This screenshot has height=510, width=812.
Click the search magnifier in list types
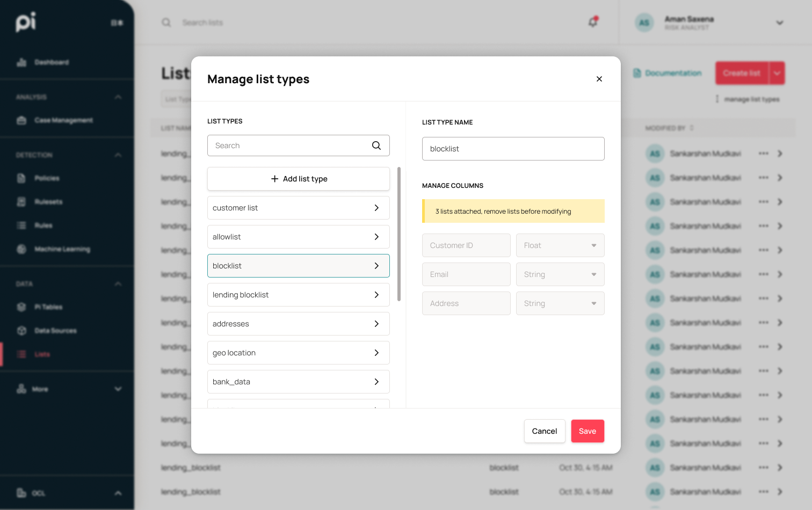(x=376, y=145)
